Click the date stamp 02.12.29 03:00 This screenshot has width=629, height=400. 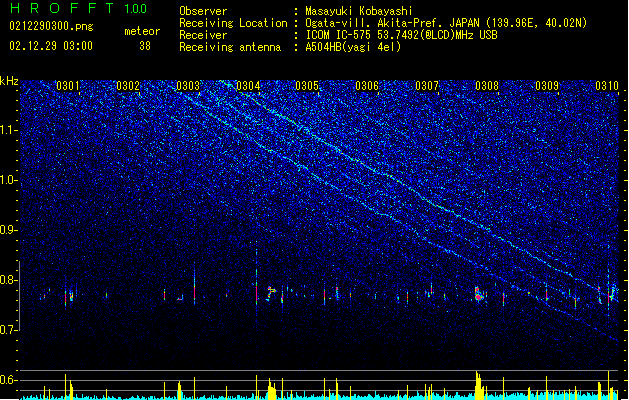[x=51, y=46]
